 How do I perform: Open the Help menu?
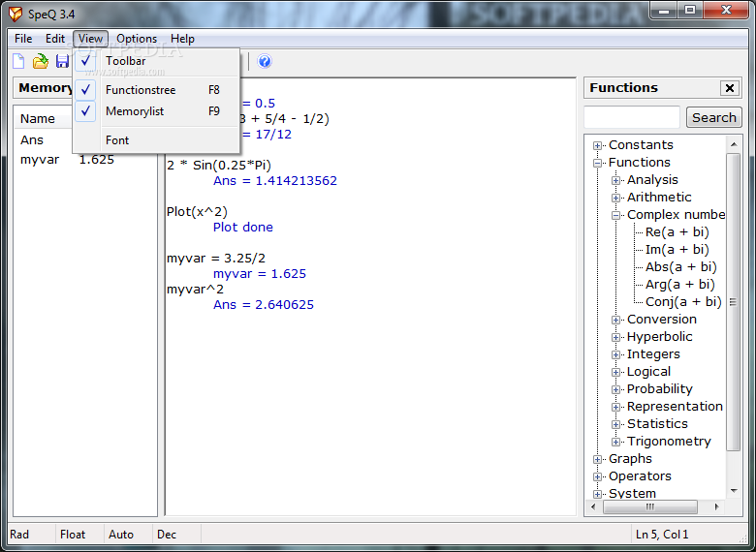[182, 39]
